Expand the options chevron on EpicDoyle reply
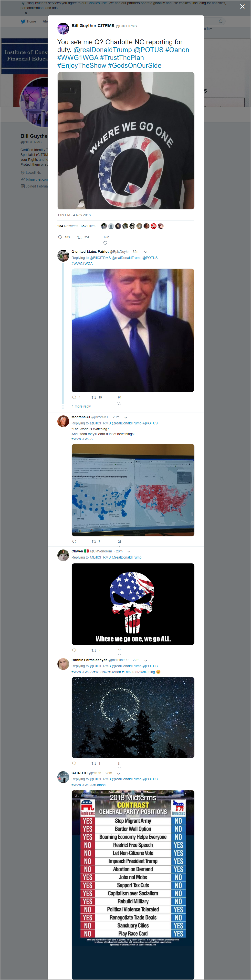The height and width of the screenshot is (980, 251). click(146, 252)
